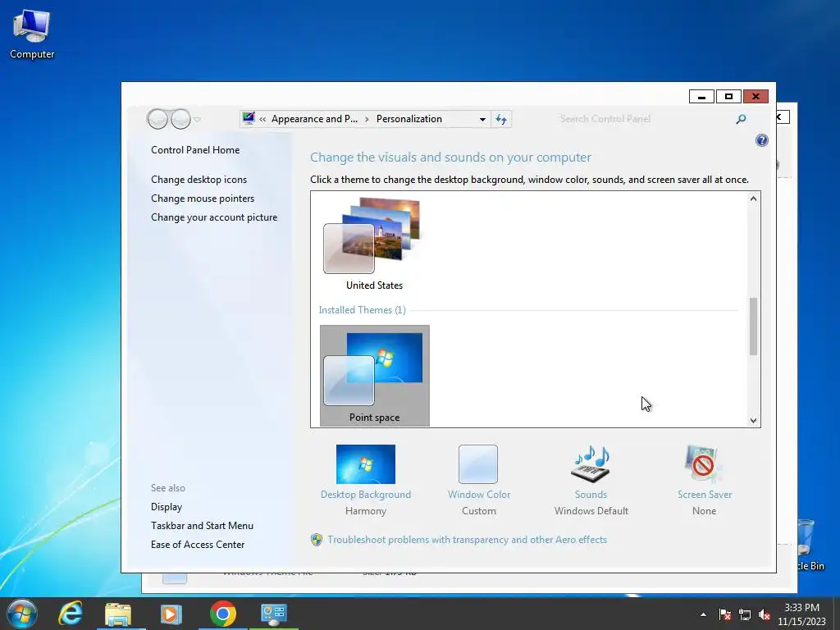The image size is (840, 630).
Task: Open Troubleshoot problems with transparency link
Action: 467,540
